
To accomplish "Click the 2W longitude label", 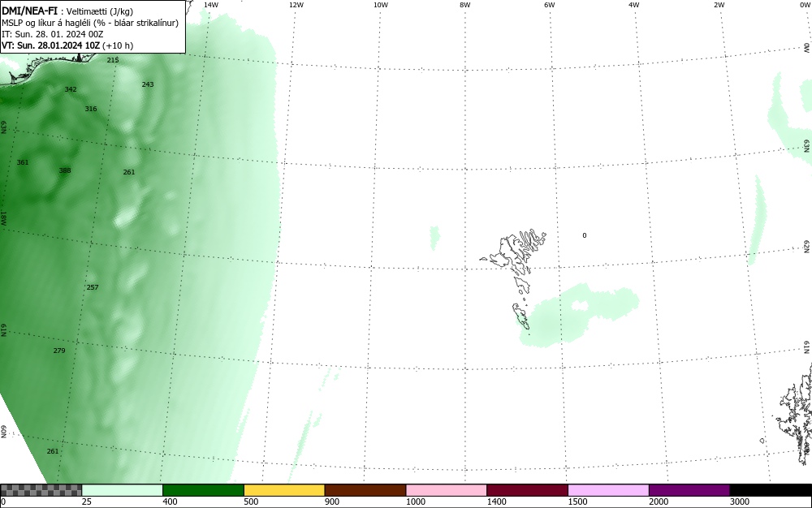I will click(x=719, y=5).
